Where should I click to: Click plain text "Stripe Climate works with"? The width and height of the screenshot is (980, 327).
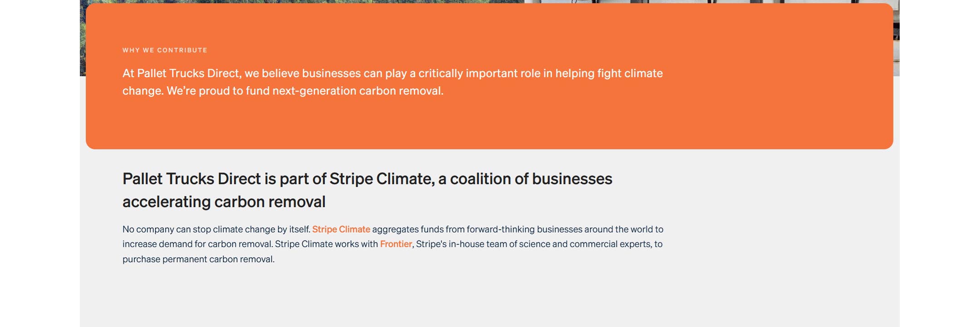pyautogui.click(x=326, y=244)
